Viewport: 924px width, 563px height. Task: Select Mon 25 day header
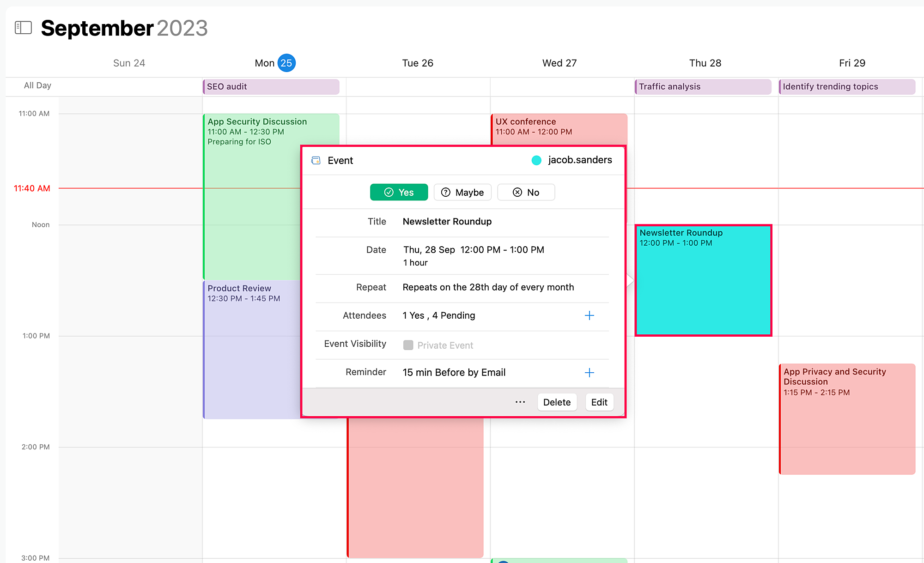click(x=275, y=63)
